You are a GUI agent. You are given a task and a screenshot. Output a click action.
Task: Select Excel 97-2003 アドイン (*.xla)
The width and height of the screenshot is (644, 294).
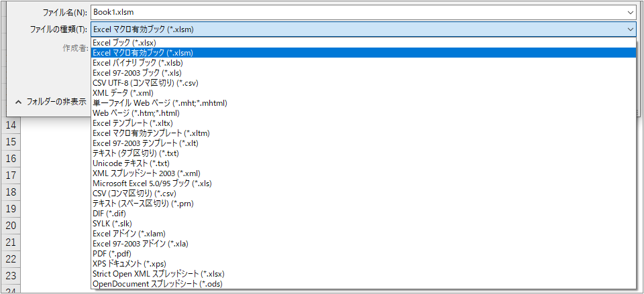(364, 244)
